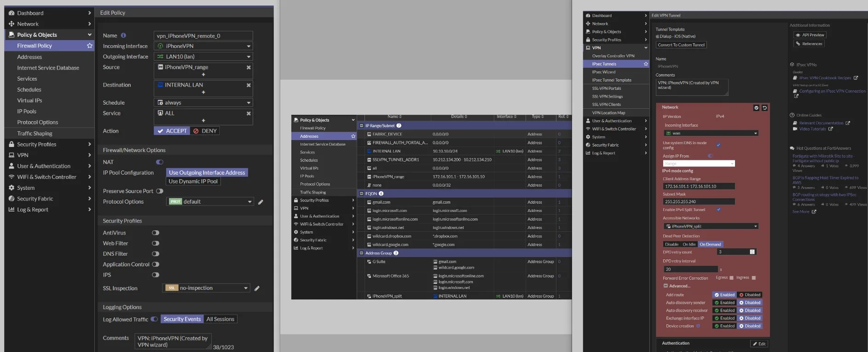Viewport: 868px width, 352px height.
Task: Add another Source entry with plus
Action: point(203,75)
